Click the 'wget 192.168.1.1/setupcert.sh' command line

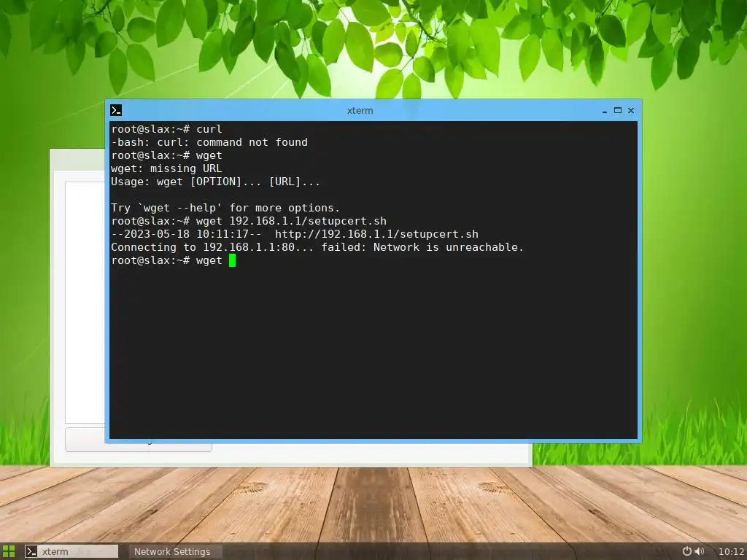click(x=249, y=221)
